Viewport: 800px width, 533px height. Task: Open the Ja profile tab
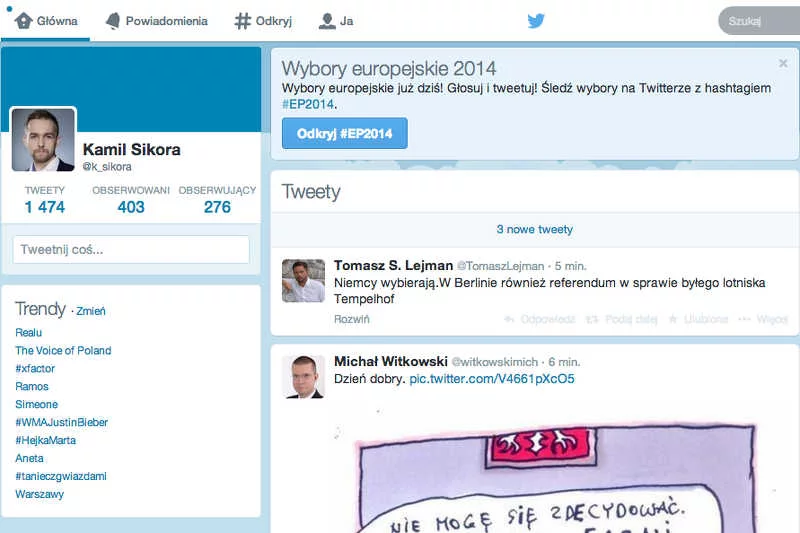pyautogui.click(x=336, y=21)
